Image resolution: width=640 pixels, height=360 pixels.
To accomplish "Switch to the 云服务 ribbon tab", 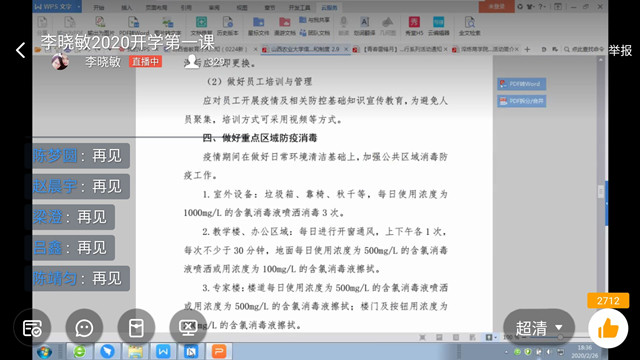I will (329, 7).
